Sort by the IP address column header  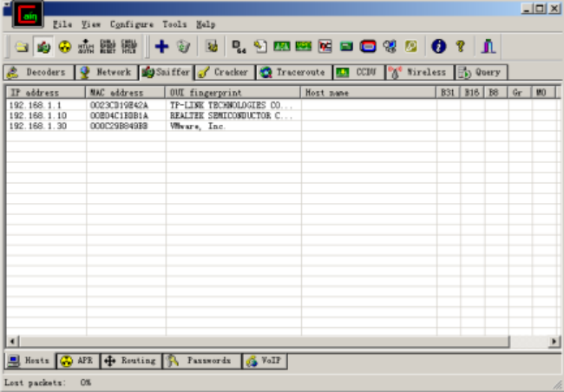(46, 93)
